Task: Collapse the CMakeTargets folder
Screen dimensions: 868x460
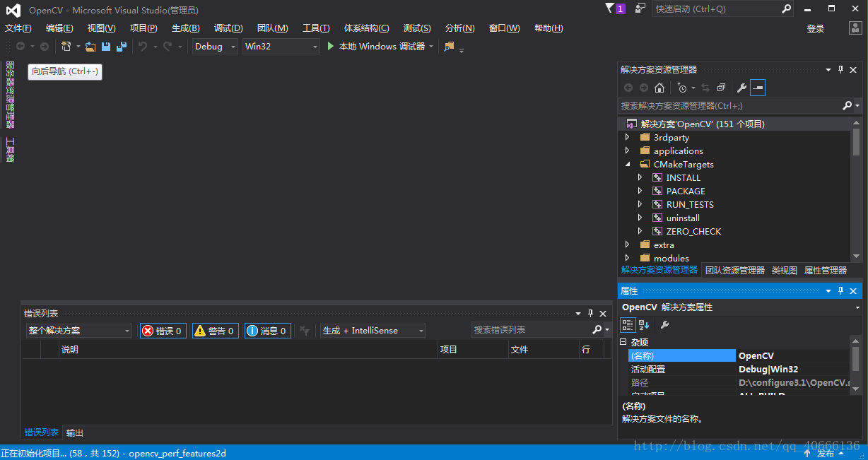Action: [x=628, y=164]
